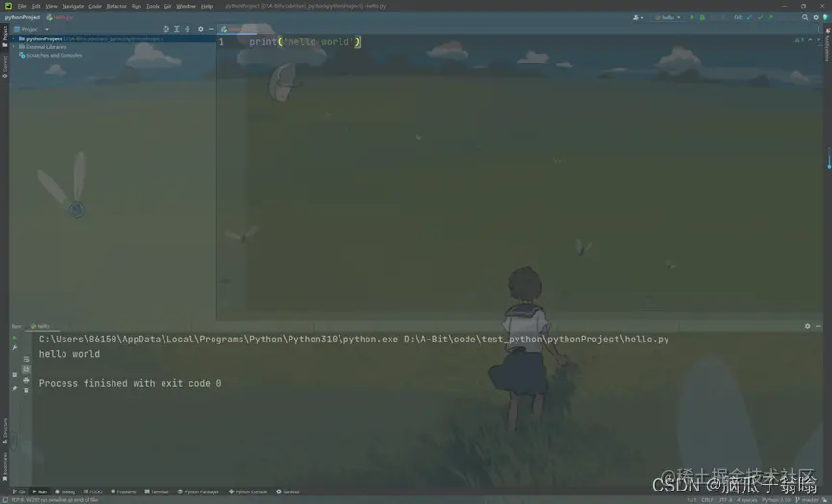
Task: Click the Git push arrow icon
Action: [x=770, y=17]
